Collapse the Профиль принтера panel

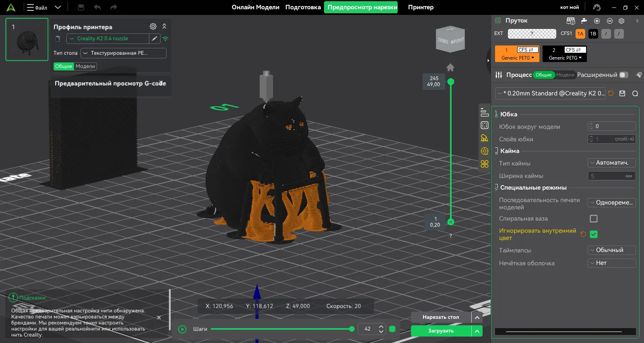click(x=164, y=26)
